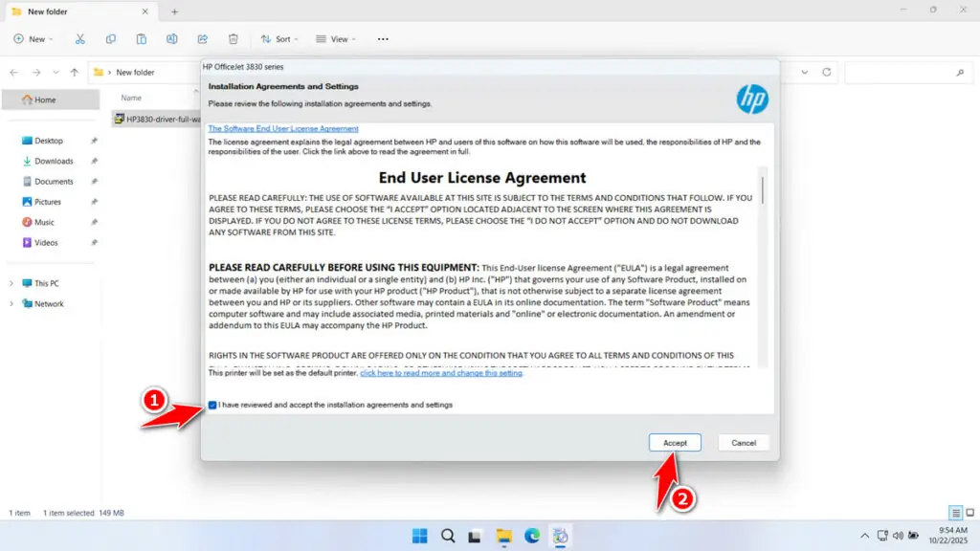Click the Accept button
980x551 pixels.
click(675, 443)
